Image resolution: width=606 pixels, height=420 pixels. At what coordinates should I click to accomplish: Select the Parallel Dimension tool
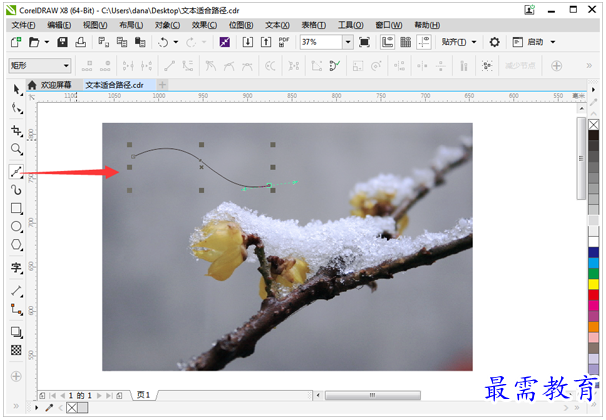tap(16, 291)
